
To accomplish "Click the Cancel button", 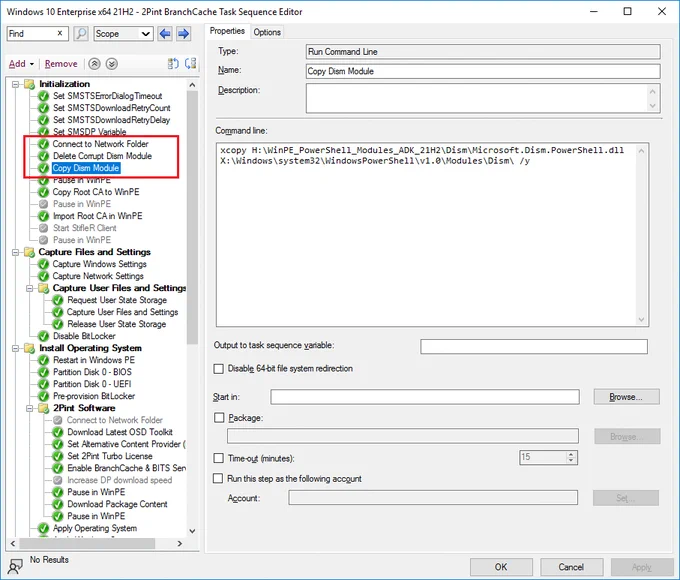I will 571,567.
